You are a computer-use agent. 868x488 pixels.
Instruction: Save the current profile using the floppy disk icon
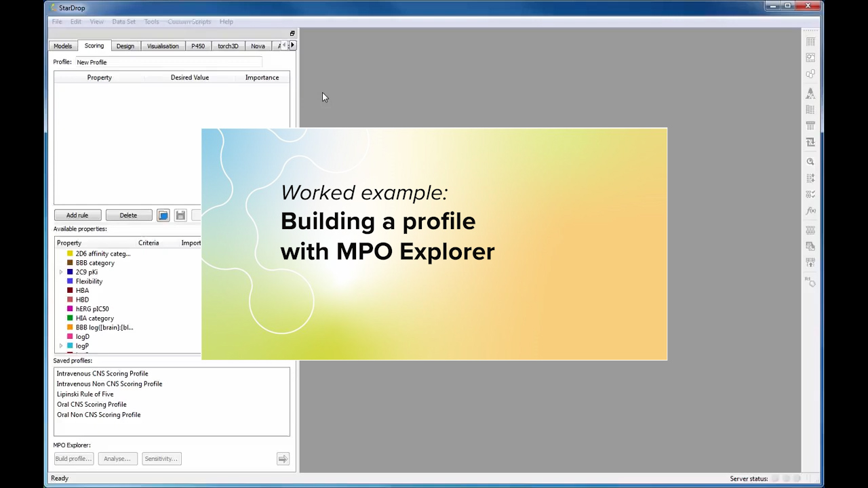tap(180, 215)
